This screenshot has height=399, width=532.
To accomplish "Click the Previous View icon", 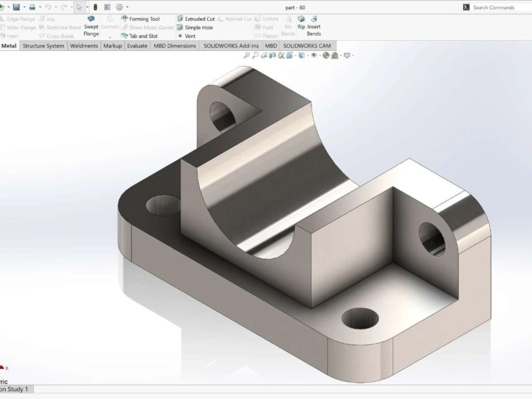I will point(264,55).
